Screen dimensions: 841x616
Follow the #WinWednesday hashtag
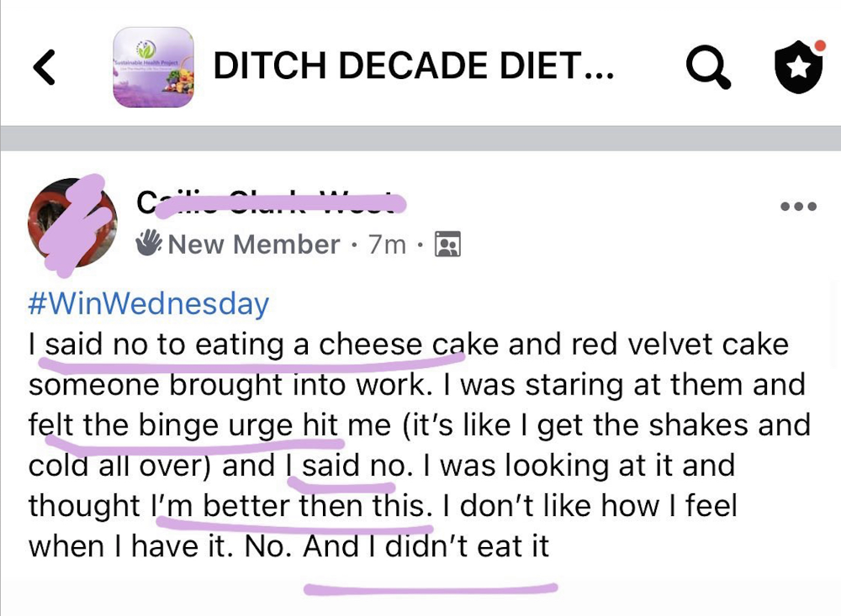click(x=148, y=303)
